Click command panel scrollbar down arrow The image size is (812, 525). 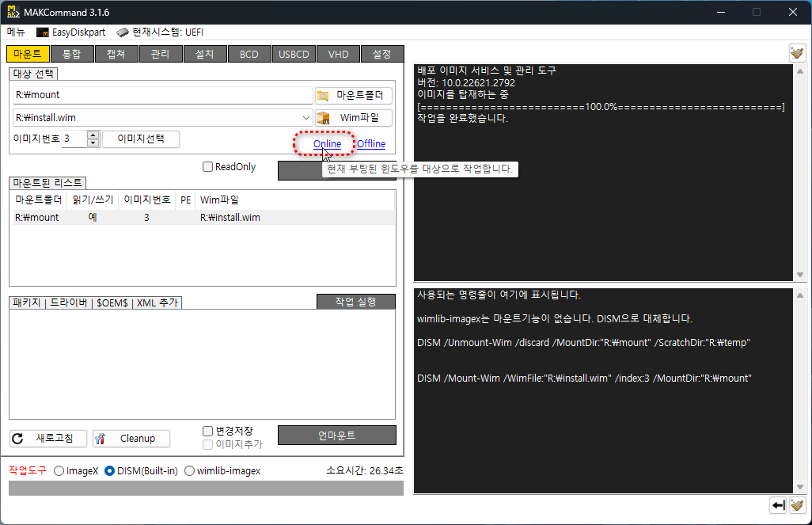pos(800,487)
